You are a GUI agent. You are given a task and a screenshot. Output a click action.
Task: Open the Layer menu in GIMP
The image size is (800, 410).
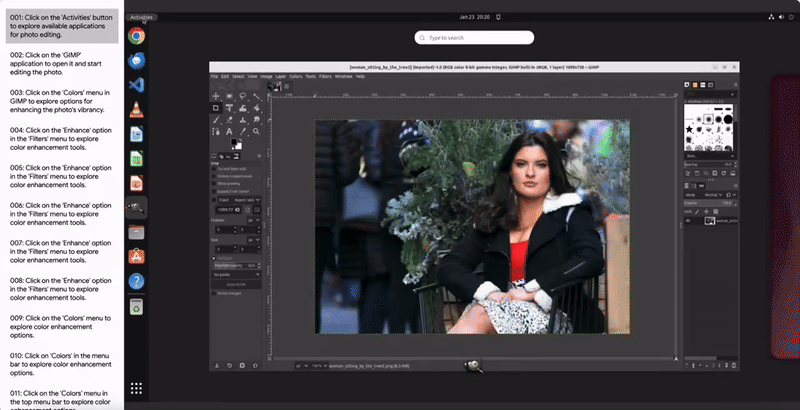281,76
